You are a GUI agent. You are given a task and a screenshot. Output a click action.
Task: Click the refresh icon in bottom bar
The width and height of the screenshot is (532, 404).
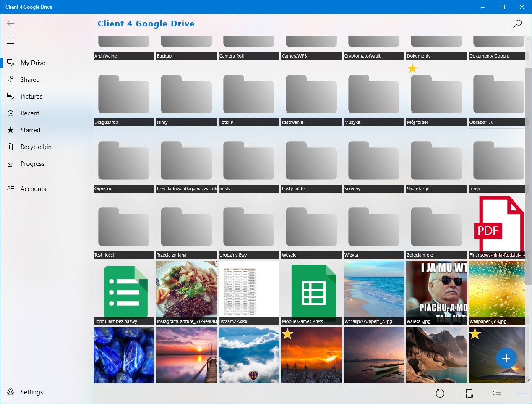pyautogui.click(x=440, y=394)
